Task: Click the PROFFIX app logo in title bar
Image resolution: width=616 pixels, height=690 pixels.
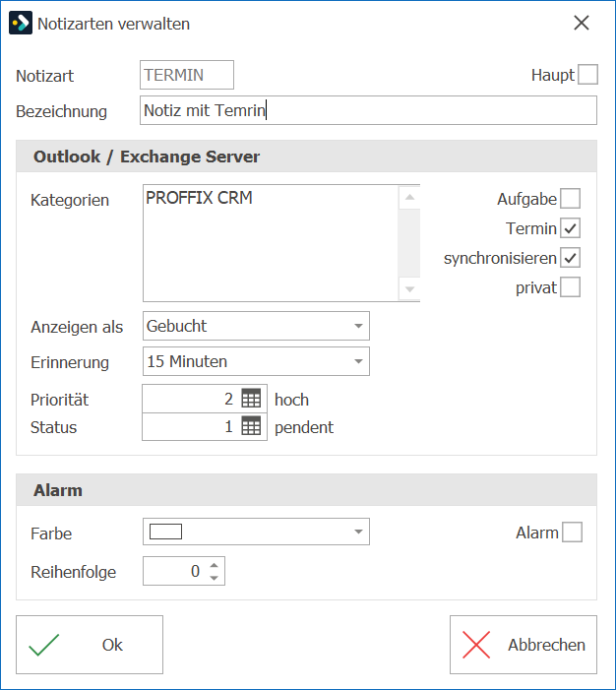Action: point(21,23)
